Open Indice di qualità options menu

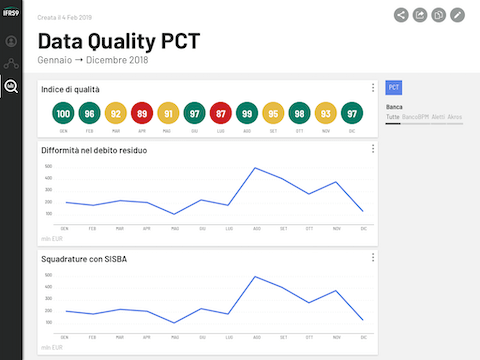373,88
